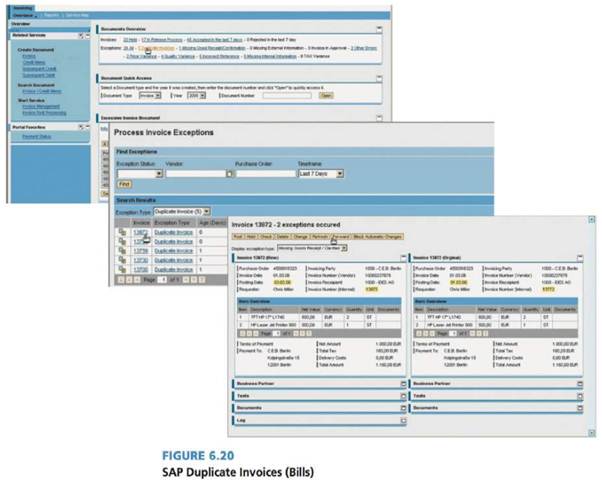Viewport: 602px width, 484px height.
Task: Open Exception Type dropdown in Search Results
Action: point(205,212)
